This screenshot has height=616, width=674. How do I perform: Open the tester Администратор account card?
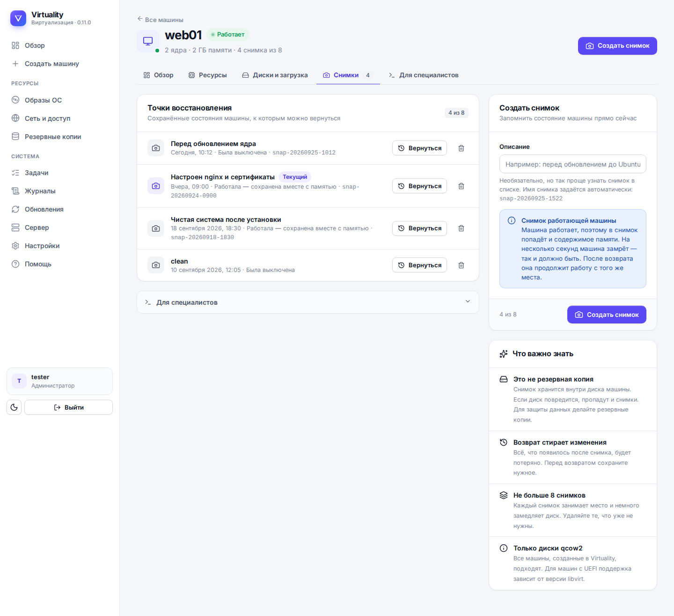tap(59, 381)
